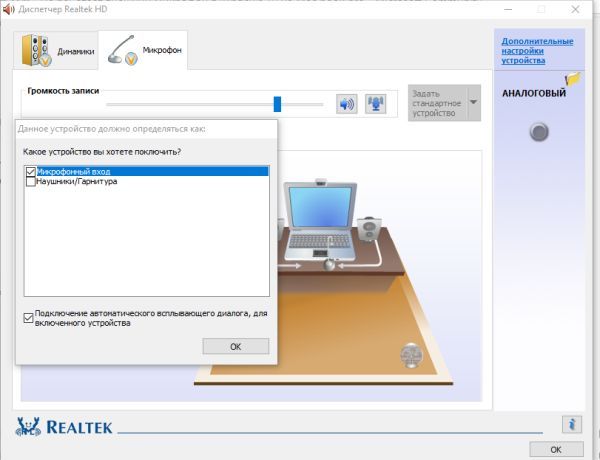The width and height of the screenshot is (600, 460).
Task: Open Дополнительные настройки устройства link
Action: (x=537, y=51)
